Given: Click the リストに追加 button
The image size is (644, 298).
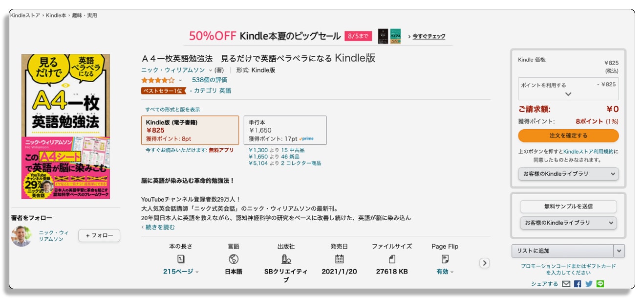Looking at the screenshot, I should tap(563, 251).
